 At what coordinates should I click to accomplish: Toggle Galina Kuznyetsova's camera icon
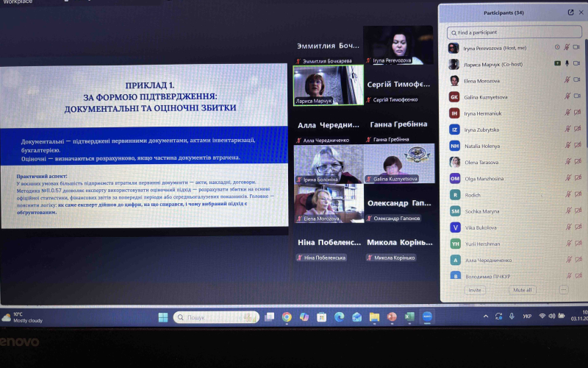pyautogui.click(x=577, y=96)
